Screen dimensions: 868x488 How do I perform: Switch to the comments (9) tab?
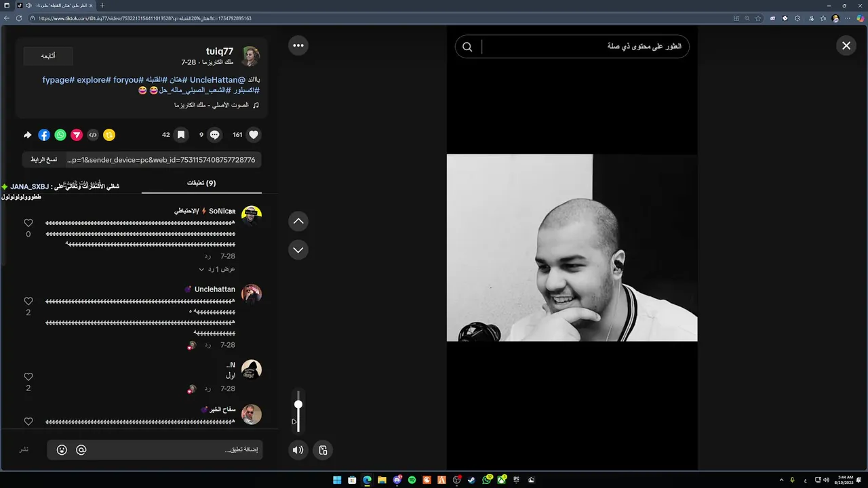pos(201,183)
